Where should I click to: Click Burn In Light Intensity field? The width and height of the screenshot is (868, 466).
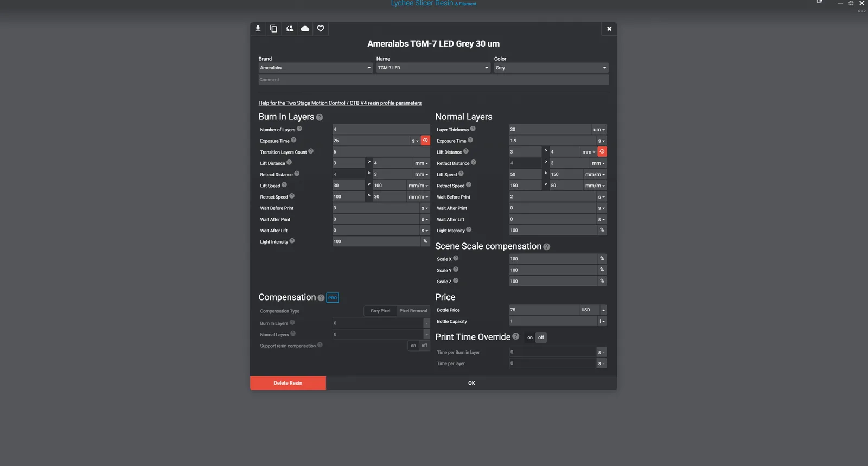tap(376, 241)
